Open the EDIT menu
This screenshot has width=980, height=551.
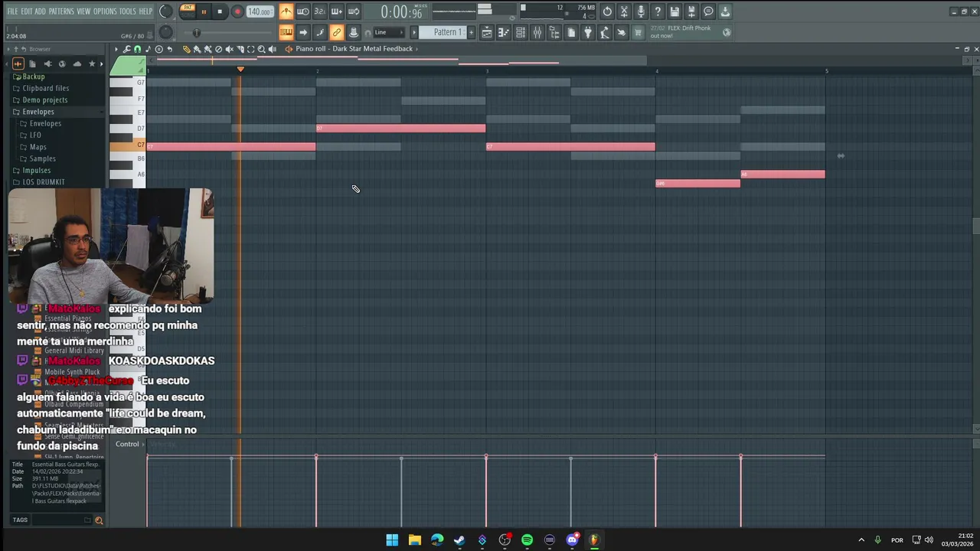point(27,11)
